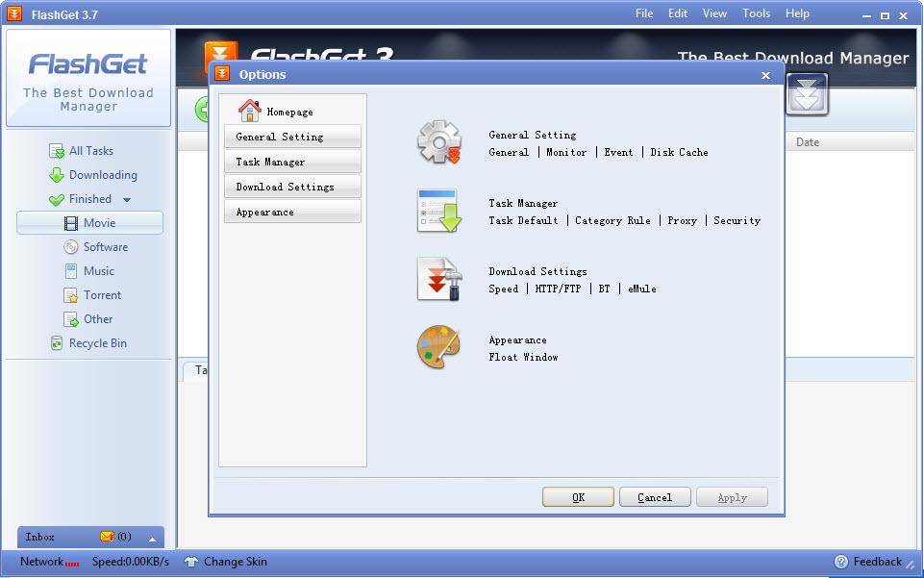Sort by the Date column header

pyautogui.click(x=808, y=142)
